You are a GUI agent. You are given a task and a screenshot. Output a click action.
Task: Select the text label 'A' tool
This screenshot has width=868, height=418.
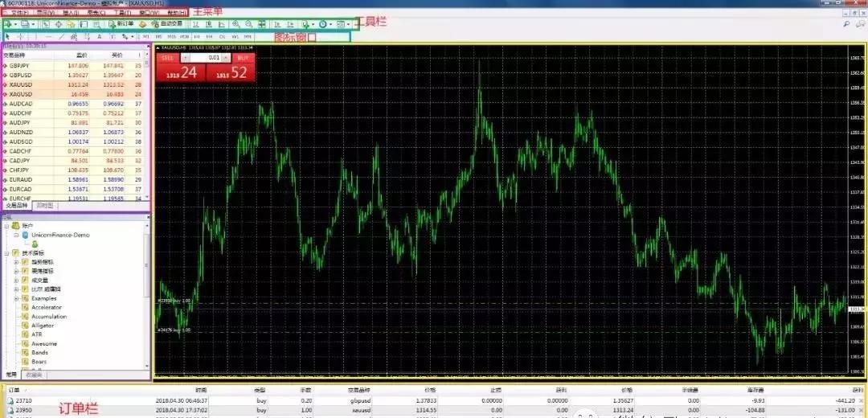point(99,37)
